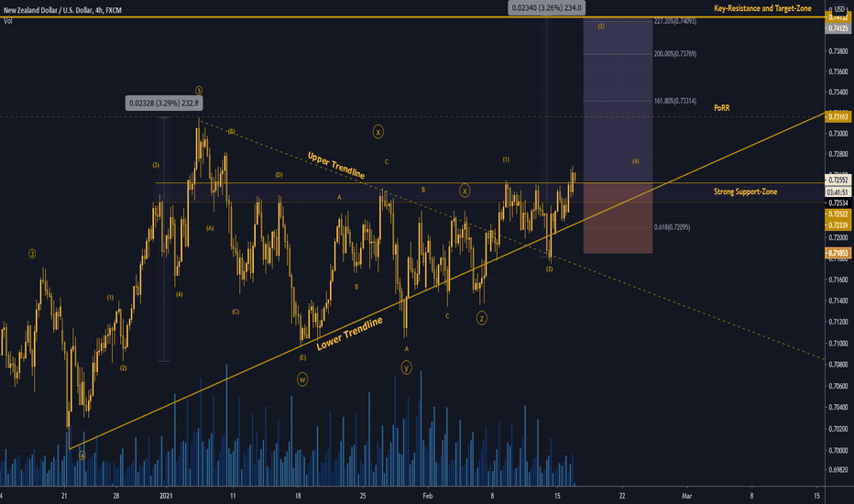Viewport: 854px width, 504px height.
Task: Click the Vol indicator label
Action: [x=7, y=21]
